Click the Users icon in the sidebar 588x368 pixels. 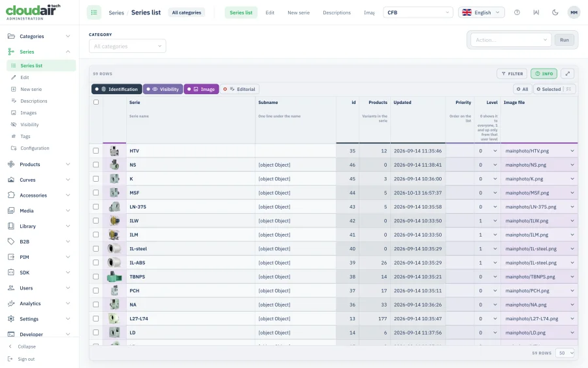click(x=11, y=288)
